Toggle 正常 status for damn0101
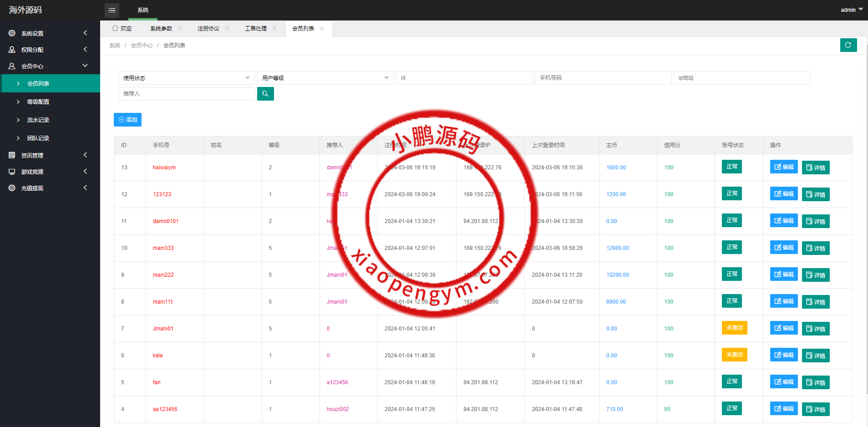Viewport: 868px width, 427px height. [x=732, y=220]
